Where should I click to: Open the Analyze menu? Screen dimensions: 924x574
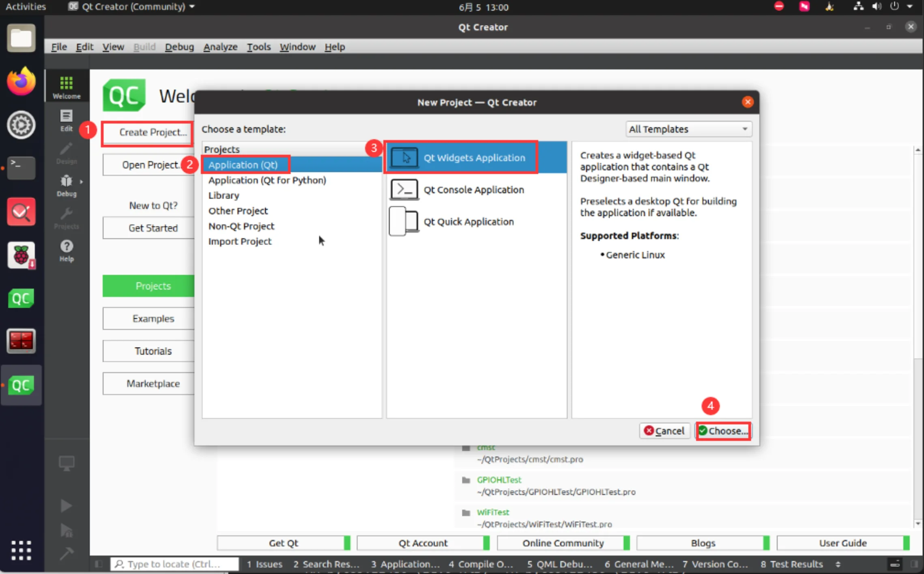(220, 47)
